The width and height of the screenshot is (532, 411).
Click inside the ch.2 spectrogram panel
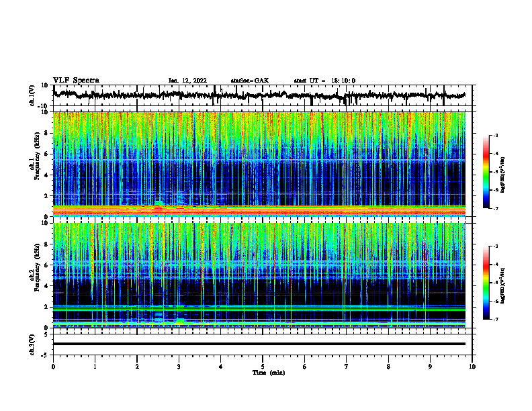coord(259,275)
